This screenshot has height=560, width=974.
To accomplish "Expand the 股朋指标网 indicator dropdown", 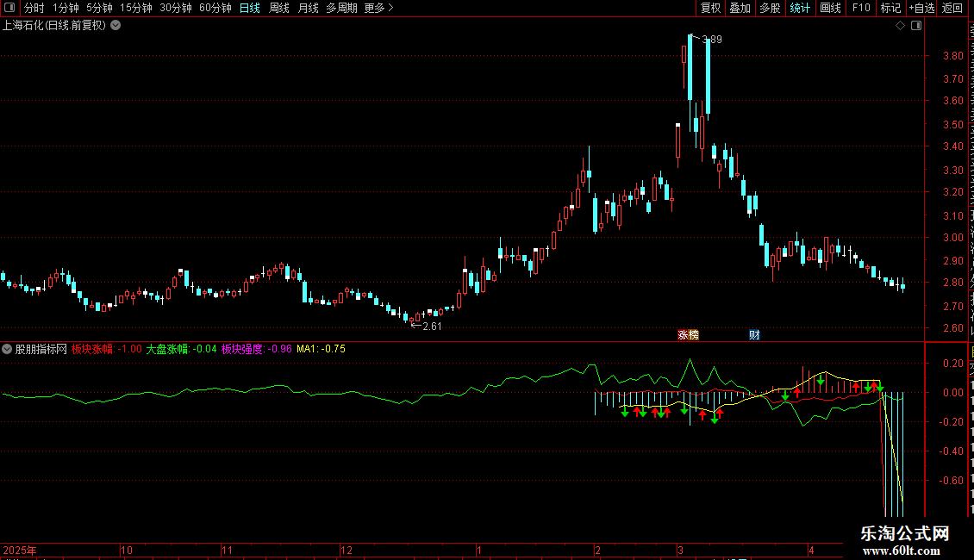I will [7, 349].
